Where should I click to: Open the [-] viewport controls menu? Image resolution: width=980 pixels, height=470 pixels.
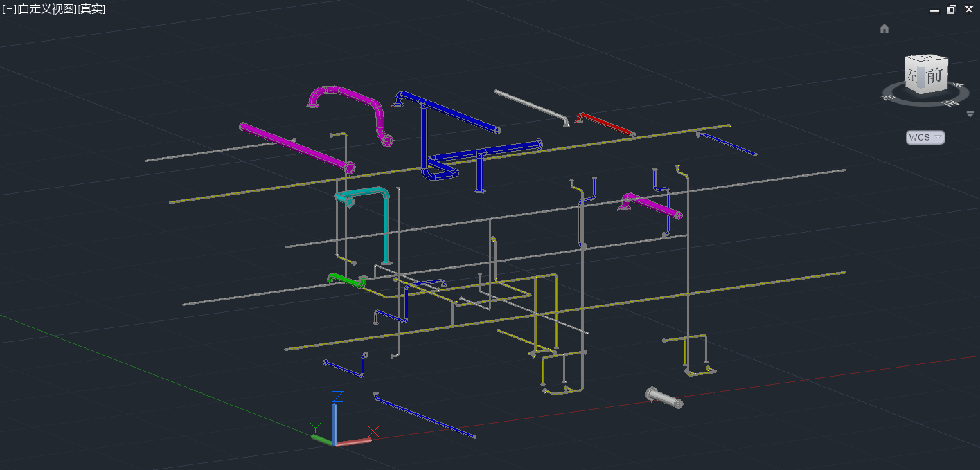coord(8,9)
